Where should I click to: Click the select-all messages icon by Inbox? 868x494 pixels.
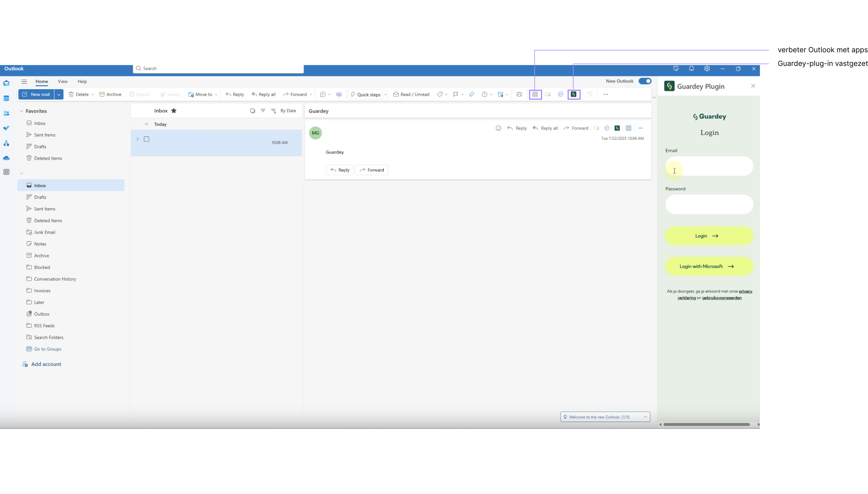[x=252, y=111]
